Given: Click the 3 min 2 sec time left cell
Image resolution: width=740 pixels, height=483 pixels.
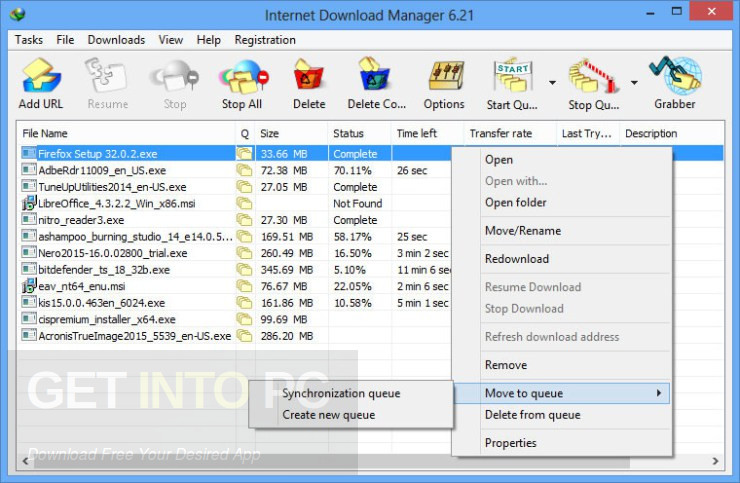Looking at the screenshot, I should click(423, 253).
